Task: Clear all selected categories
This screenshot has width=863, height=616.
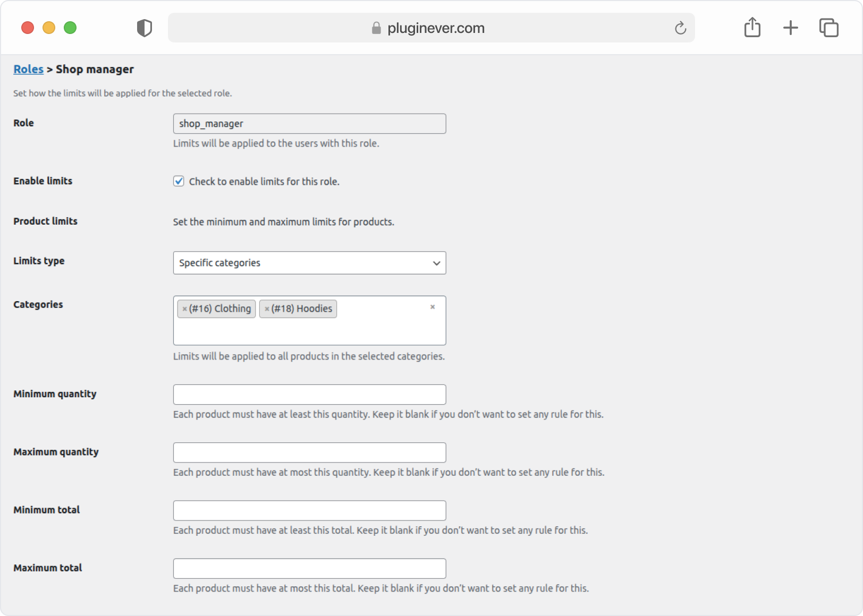Action: (x=433, y=307)
